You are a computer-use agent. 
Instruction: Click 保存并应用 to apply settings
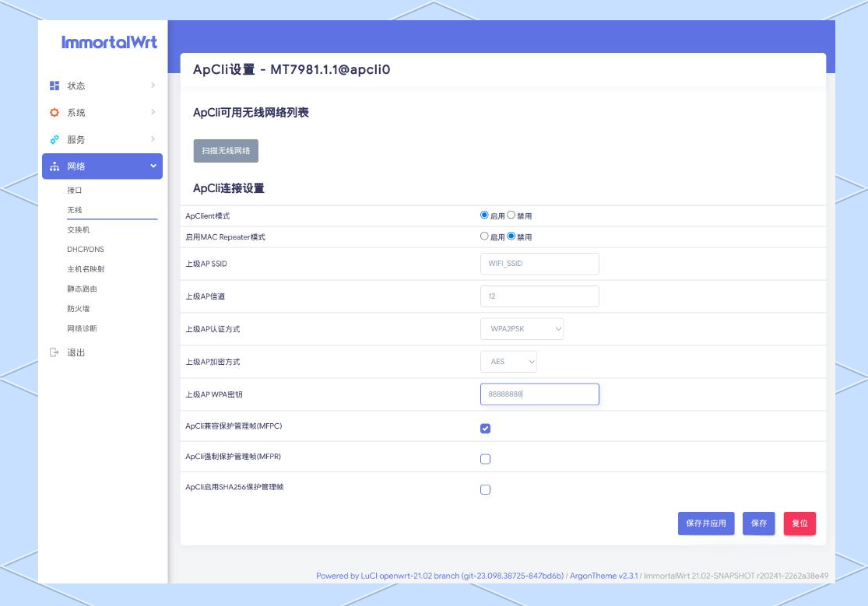pyautogui.click(x=708, y=524)
